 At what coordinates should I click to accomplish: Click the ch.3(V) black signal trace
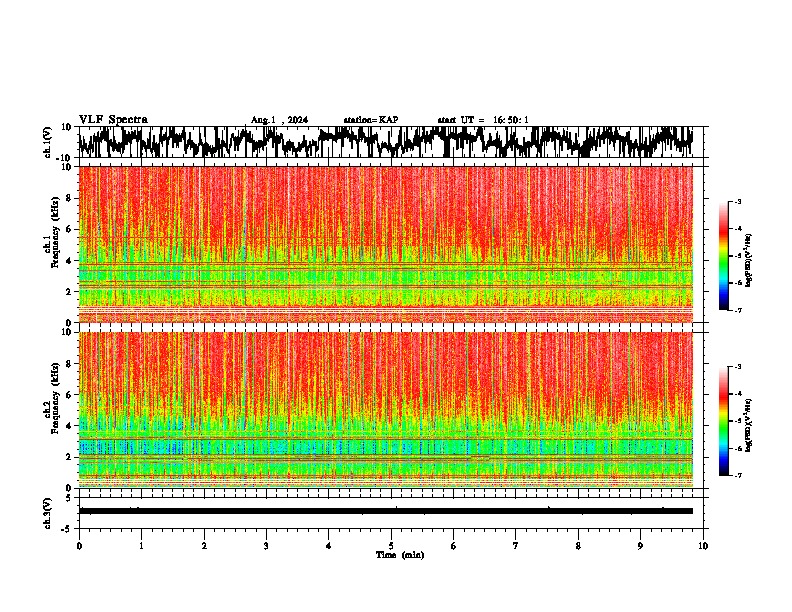[386, 511]
